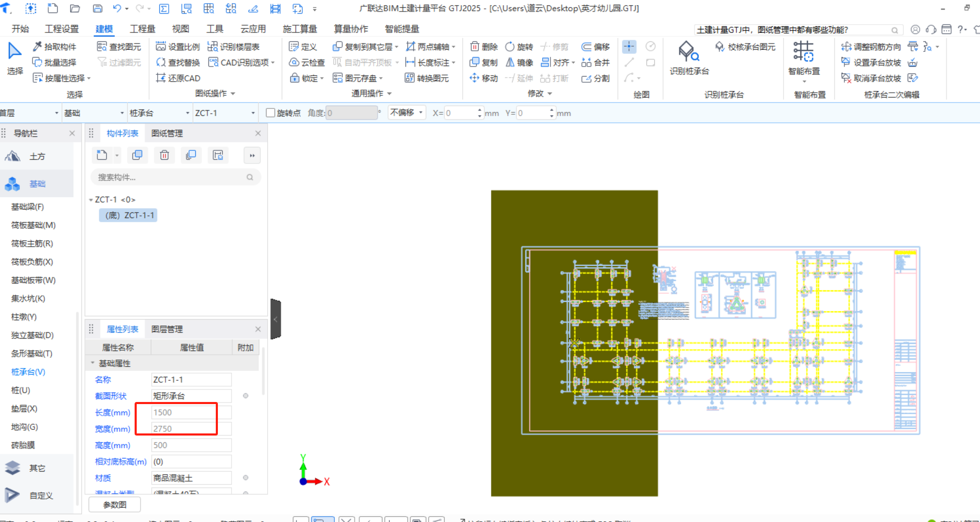Collapse side panel with the dark arrow handle
The image size is (980, 522).
point(276,319)
